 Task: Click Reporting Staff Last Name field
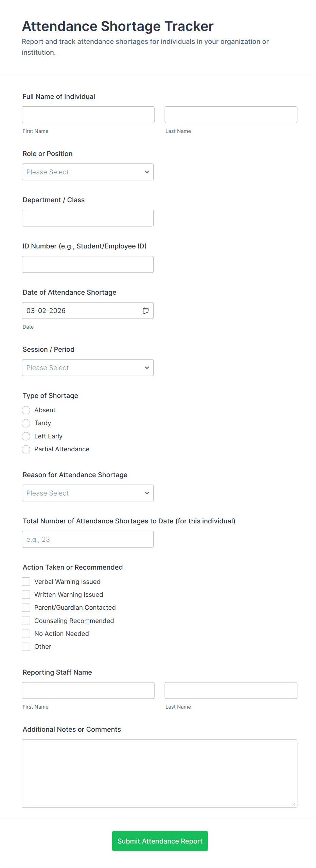231,691
